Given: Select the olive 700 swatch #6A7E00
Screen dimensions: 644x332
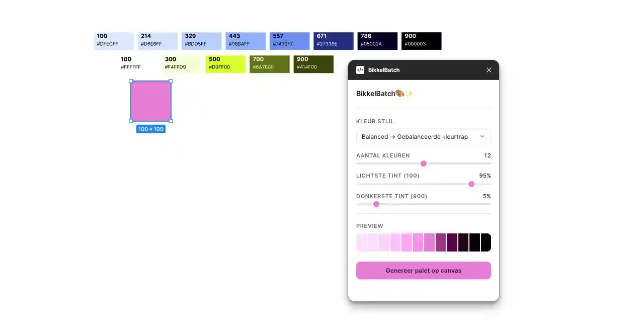Looking at the screenshot, I should (270, 64).
